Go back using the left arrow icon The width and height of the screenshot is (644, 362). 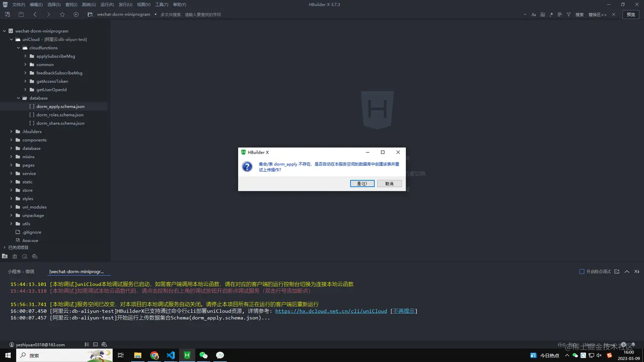pyautogui.click(x=35, y=14)
